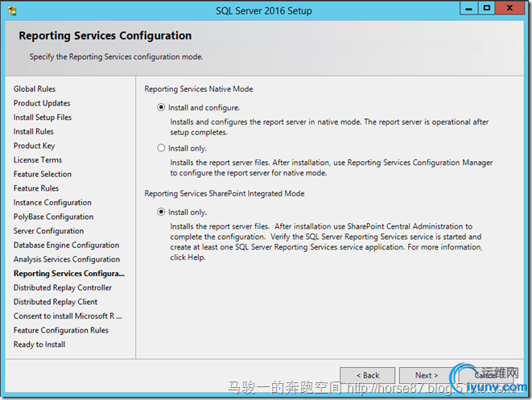Screen dimensions: 532x400
Task: Click the Product Key step
Action: pyautogui.click(x=35, y=146)
